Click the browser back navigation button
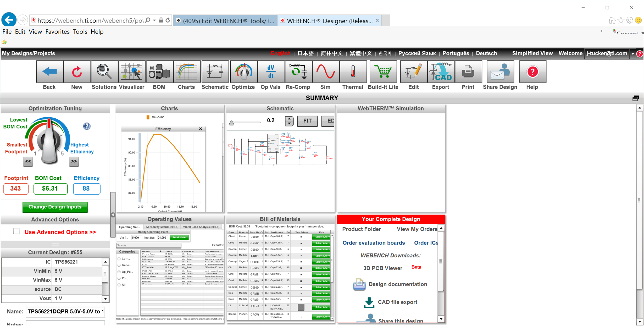The height and width of the screenshot is (326, 644). click(9, 20)
